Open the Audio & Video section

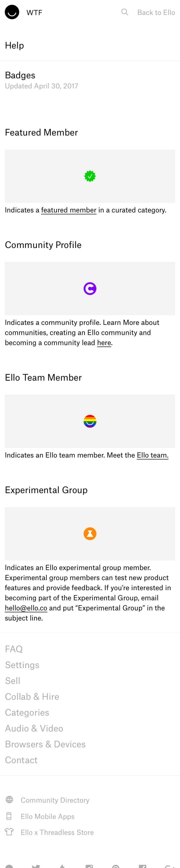[x=34, y=728]
